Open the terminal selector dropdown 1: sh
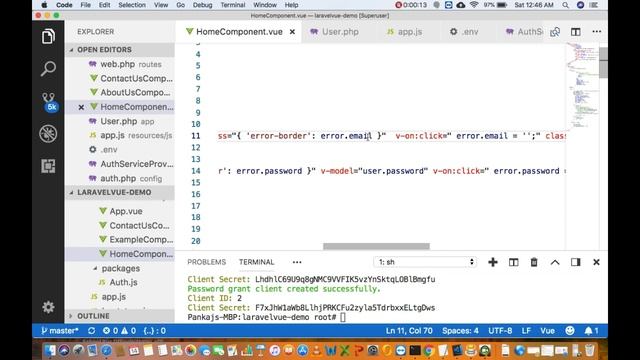Viewport: 640px width, 360px height. pos(425,262)
